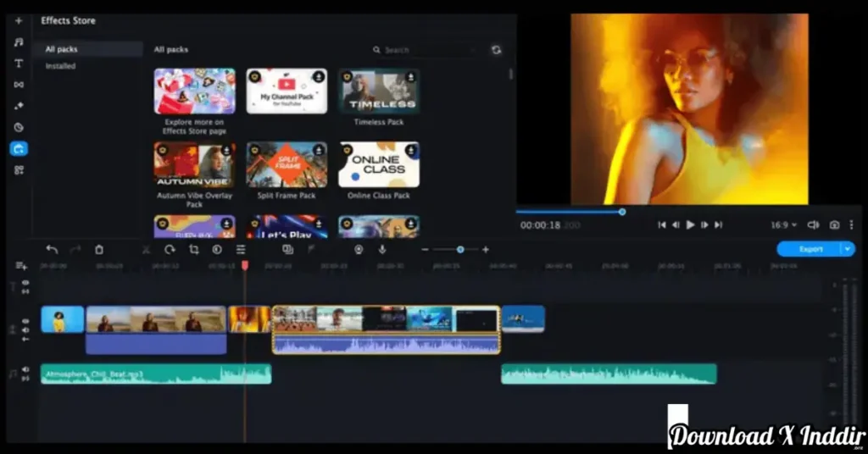Open the preview three-dot options menu
This screenshot has width=868, height=454.
tap(851, 224)
